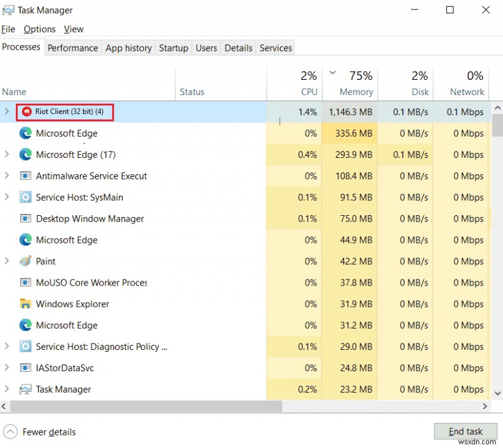
Task: Collapse view with Fewer details
Action: (x=39, y=432)
